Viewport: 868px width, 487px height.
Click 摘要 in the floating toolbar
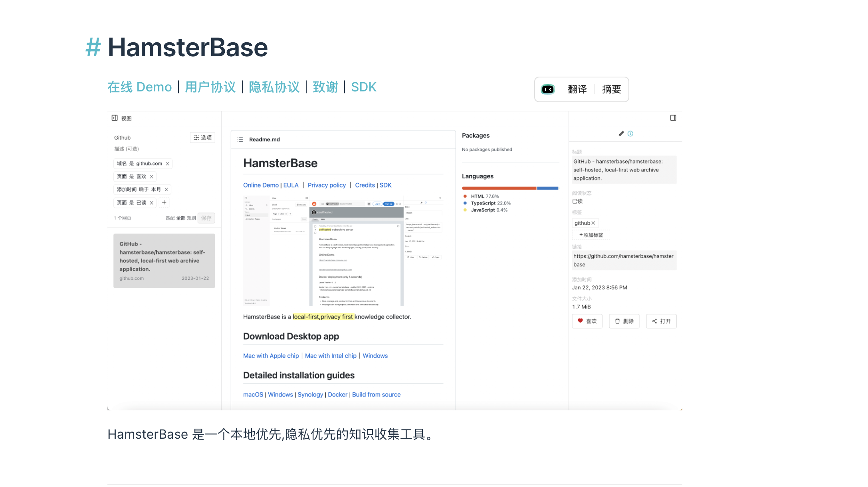pyautogui.click(x=611, y=89)
